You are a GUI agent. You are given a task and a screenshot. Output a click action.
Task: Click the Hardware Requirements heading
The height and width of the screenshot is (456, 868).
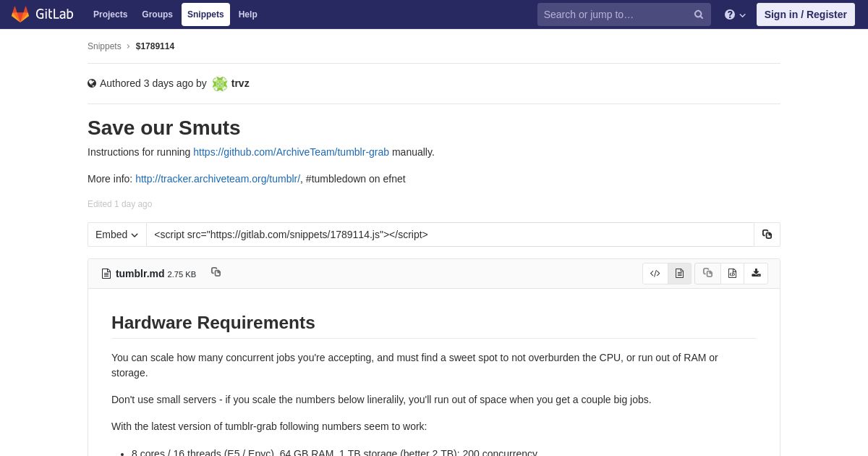[213, 323]
